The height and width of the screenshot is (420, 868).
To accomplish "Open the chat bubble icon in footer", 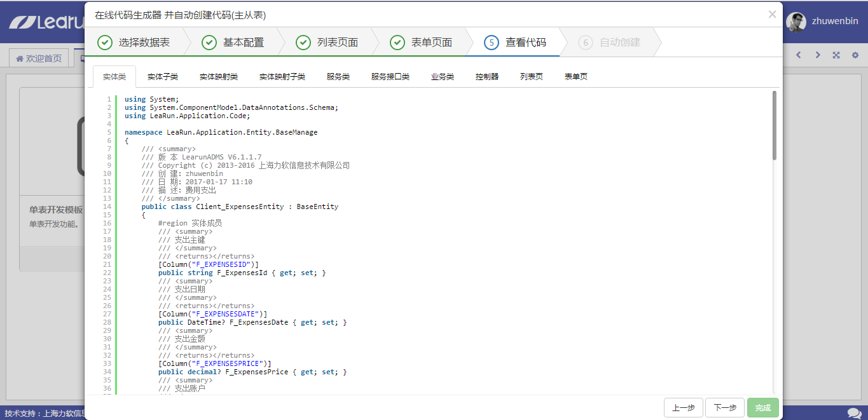I will tap(855, 413).
